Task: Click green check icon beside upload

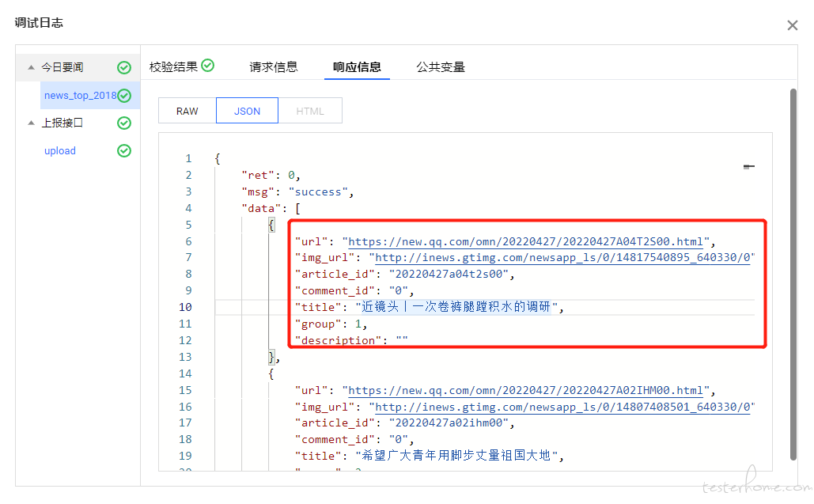Action: 124,151
